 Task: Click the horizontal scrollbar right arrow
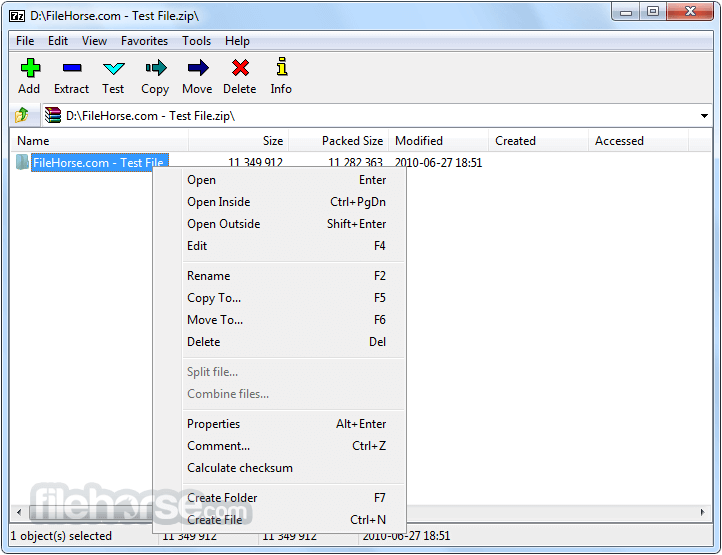coord(702,512)
